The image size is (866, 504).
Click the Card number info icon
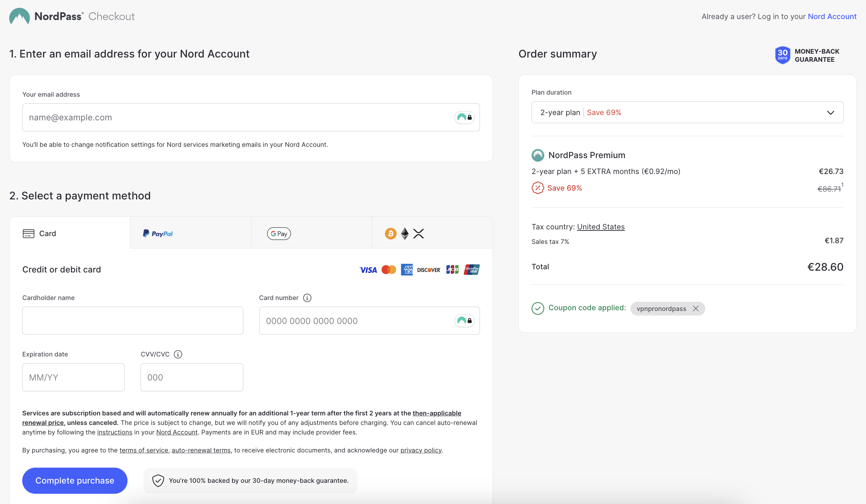click(x=307, y=298)
